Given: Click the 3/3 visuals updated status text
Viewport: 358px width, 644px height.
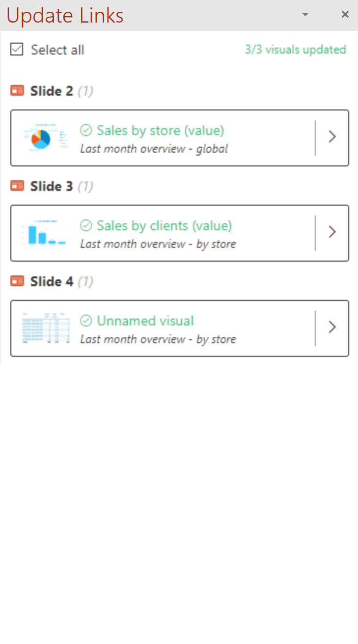Looking at the screenshot, I should [296, 50].
